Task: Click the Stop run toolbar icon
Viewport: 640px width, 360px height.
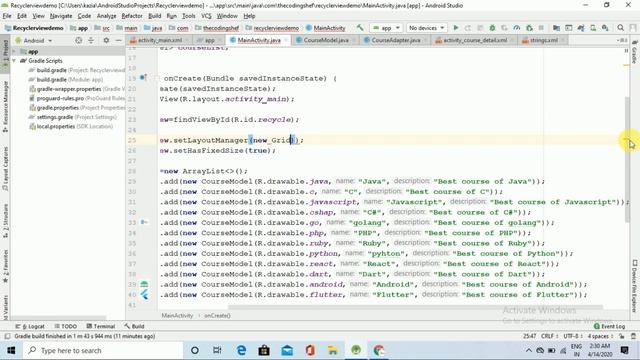Action: (541, 28)
